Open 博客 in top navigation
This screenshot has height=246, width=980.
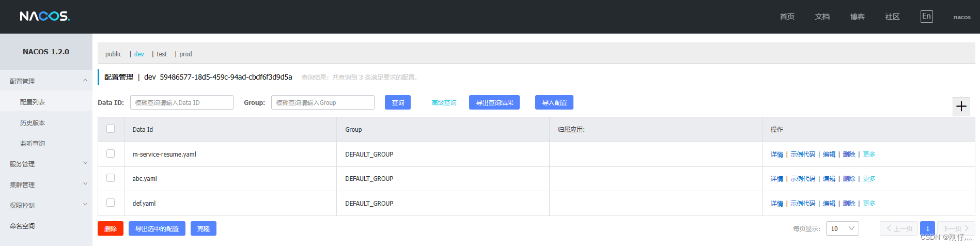click(x=858, y=17)
